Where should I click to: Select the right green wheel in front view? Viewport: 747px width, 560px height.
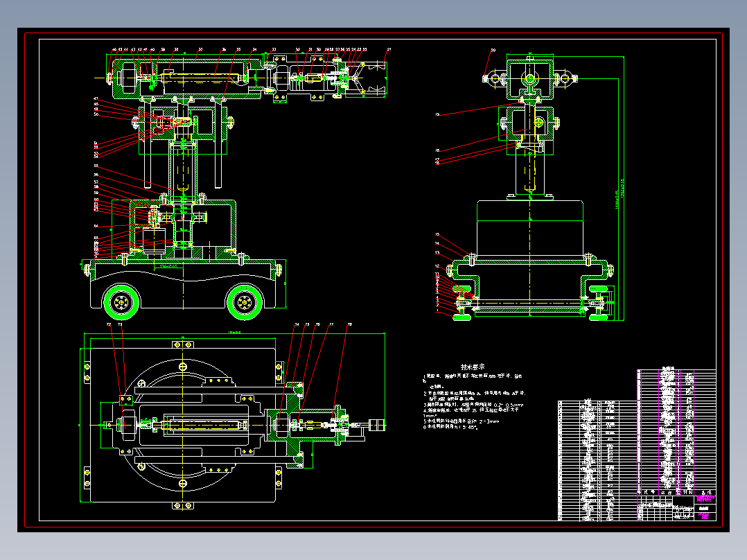[245, 302]
